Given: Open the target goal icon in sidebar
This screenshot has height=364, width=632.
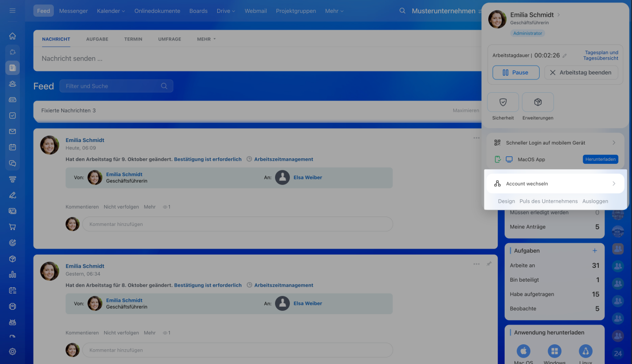Looking at the screenshot, I should pyautogui.click(x=12, y=243).
